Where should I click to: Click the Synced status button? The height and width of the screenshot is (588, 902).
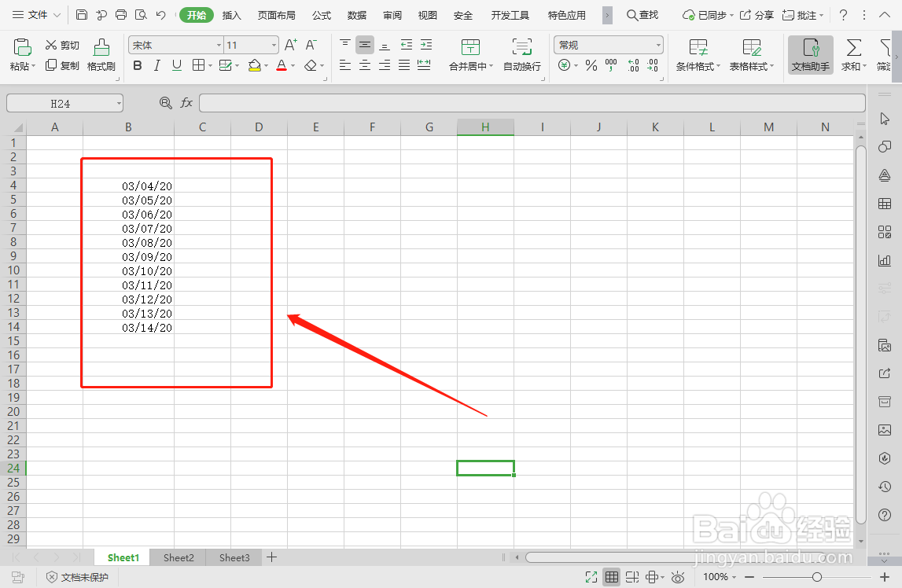[707, 15]
